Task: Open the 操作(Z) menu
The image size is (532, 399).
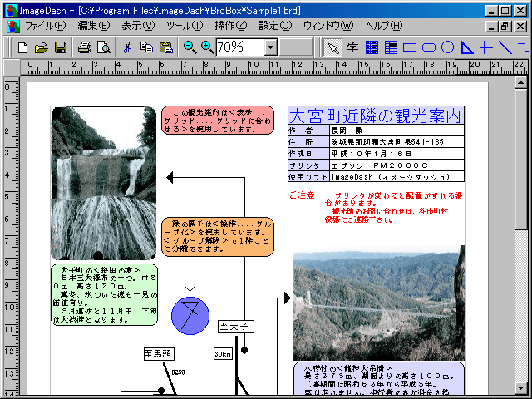Action: pos(231,26)
